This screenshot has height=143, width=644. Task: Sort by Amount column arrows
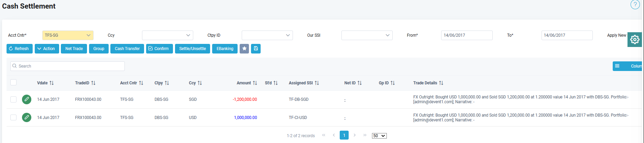pyautogui.click(x=255, y=83)
